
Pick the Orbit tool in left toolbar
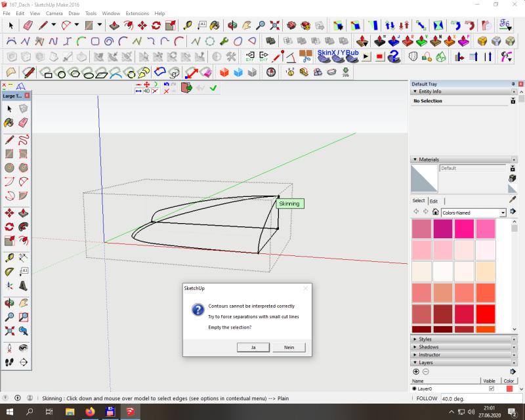9,303
